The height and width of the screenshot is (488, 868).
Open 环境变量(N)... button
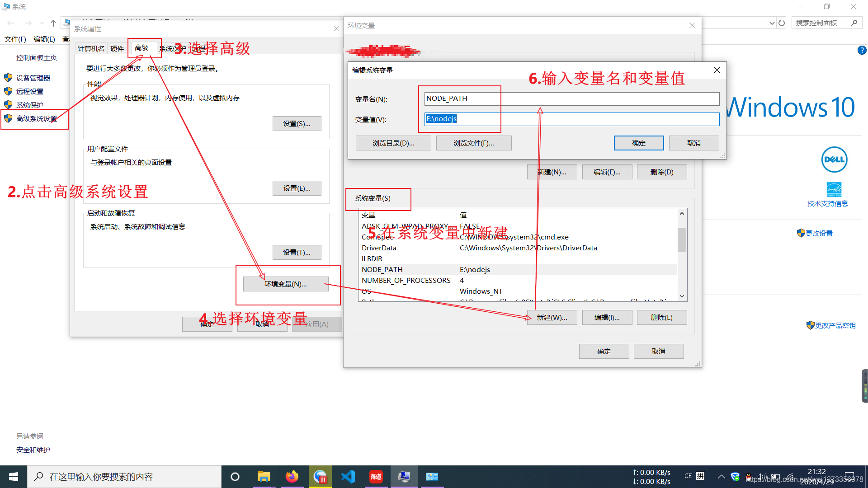click(286, 284)
